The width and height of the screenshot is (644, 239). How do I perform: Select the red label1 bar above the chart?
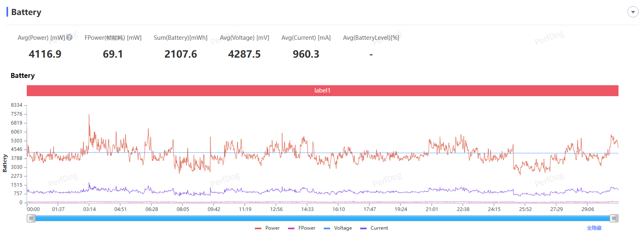(322, 90)
